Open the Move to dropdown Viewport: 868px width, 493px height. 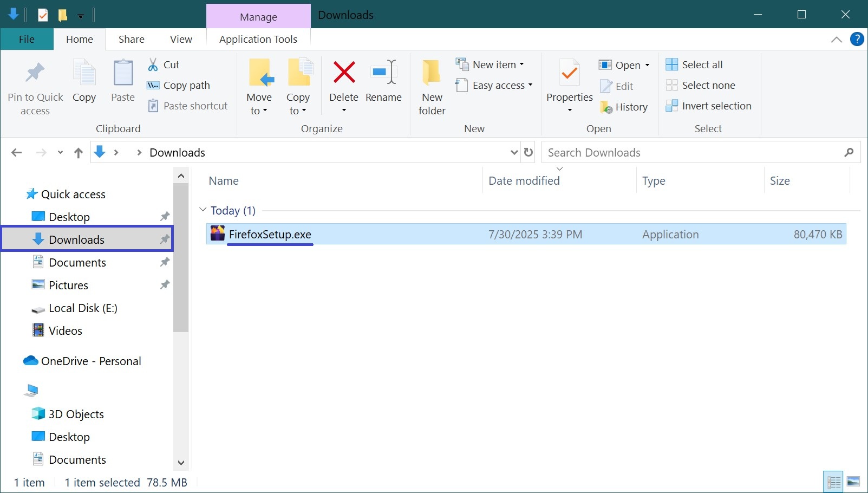259,104
